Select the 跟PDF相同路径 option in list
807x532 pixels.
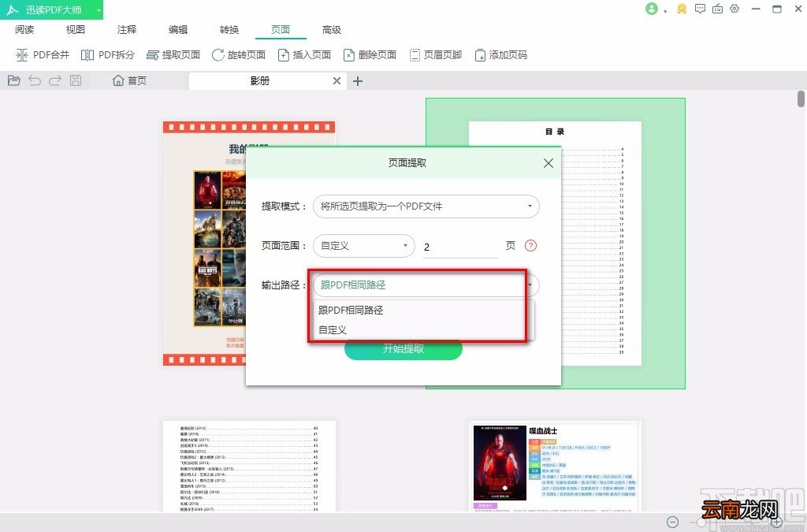click(425, 311)
